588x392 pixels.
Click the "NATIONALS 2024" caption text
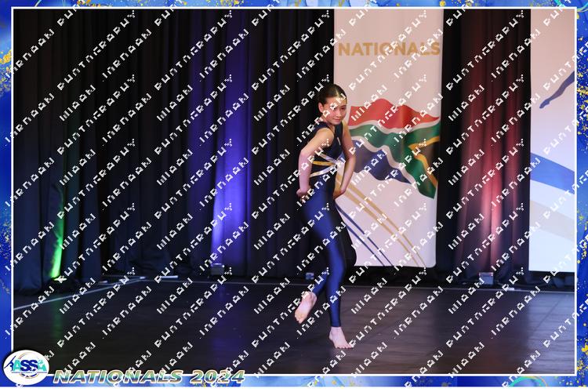pyautogui.click(x=149, y=376)
